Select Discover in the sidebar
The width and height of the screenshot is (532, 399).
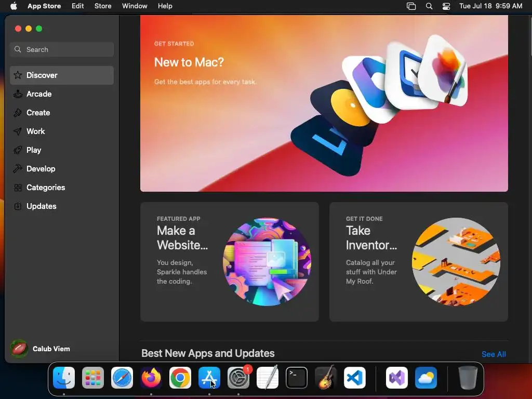pyautogui.click(x=62, y=75)
